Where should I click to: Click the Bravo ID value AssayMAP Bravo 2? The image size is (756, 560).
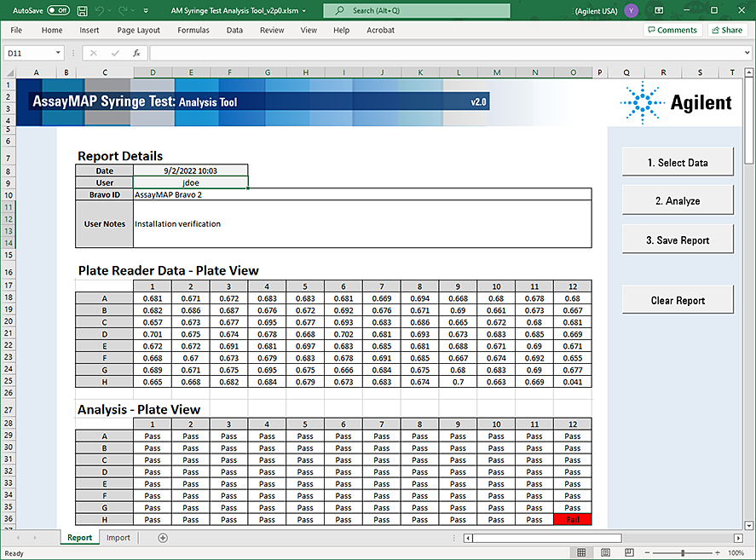[362, 195]
